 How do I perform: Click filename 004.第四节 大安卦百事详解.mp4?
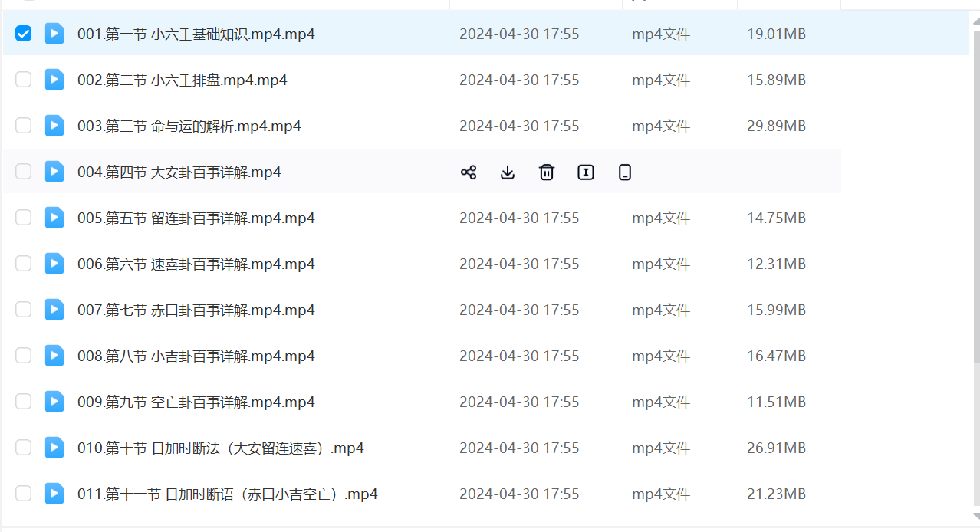(179, 172)
